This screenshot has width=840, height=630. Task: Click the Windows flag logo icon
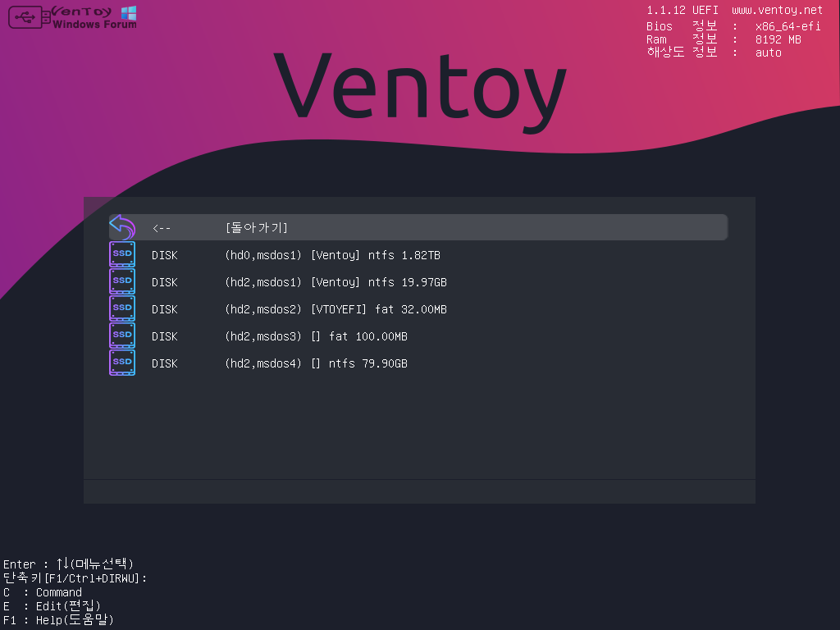click(129, 13)
